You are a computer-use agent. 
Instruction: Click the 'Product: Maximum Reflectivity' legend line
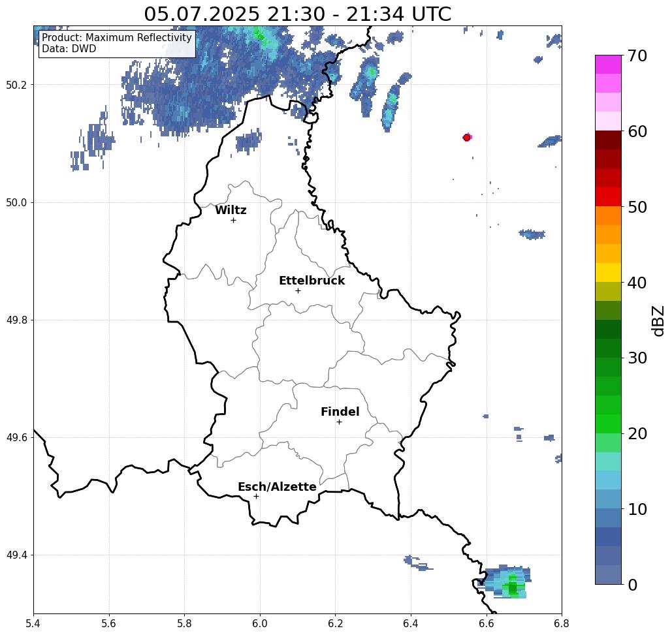click(116, 38)
